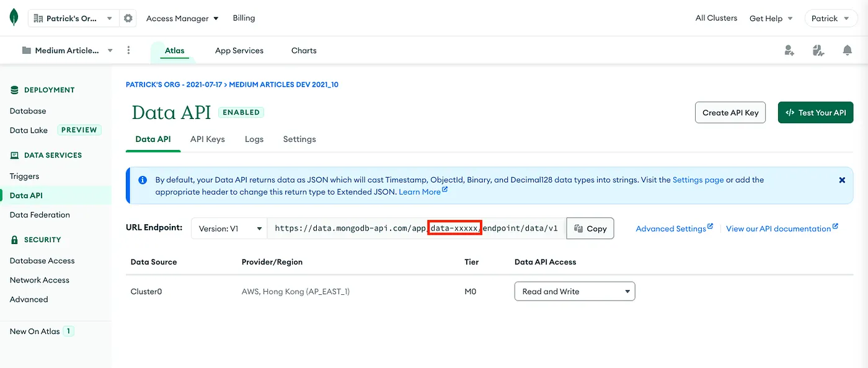Open Data Lake in sidebar
The height and width of the screenshot is (368, 868).
click(29, 130)
